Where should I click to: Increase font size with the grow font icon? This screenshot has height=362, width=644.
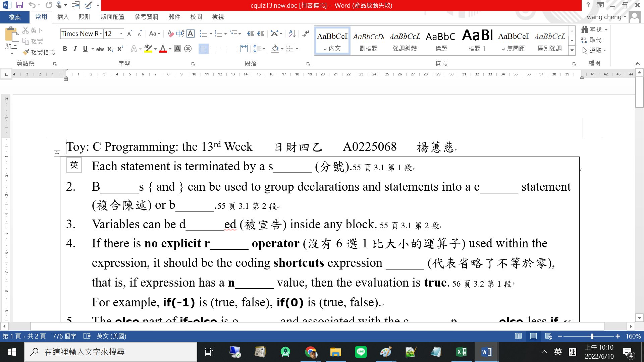129,34
